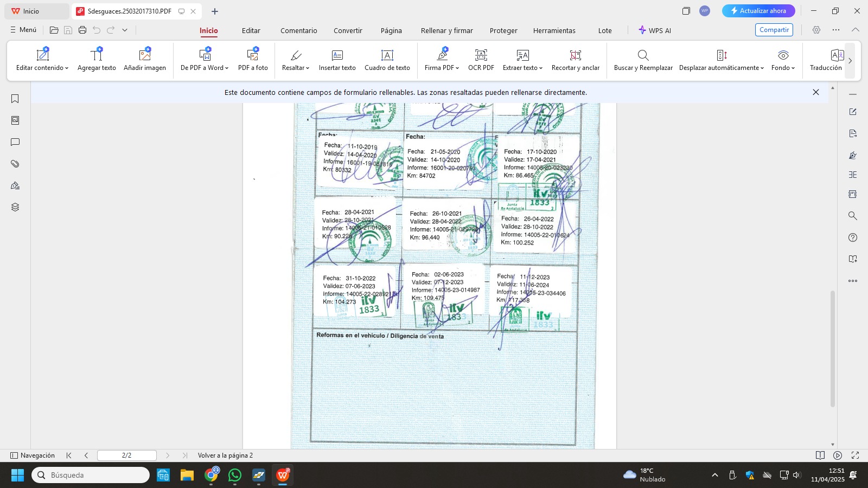The image size is (868, 488).
Task: Activate the Resaltar highlighter tool
Action: (x=296, y=59)
